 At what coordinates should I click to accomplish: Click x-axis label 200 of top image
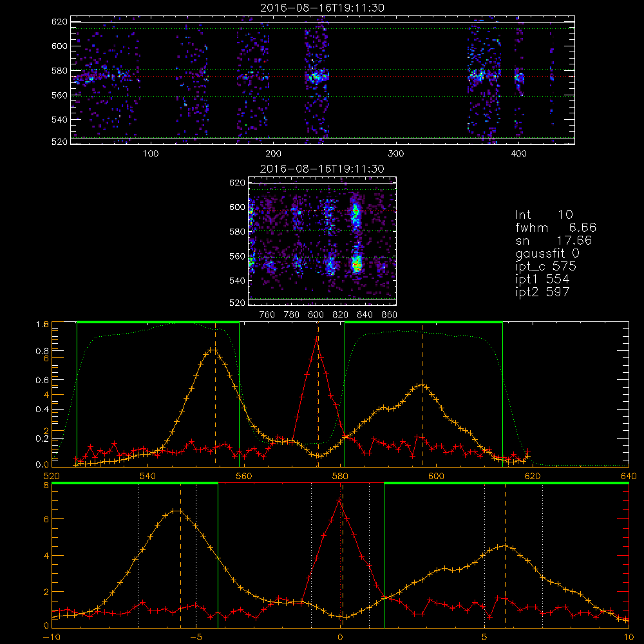coord(274,154)
